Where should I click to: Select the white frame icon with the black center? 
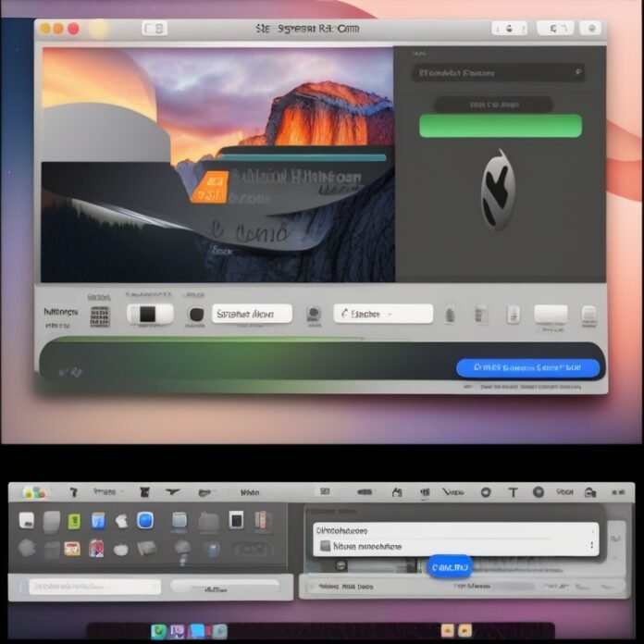(236, 520)
